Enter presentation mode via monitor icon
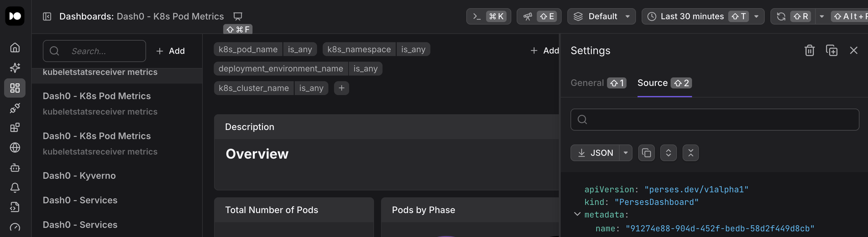 238,16
